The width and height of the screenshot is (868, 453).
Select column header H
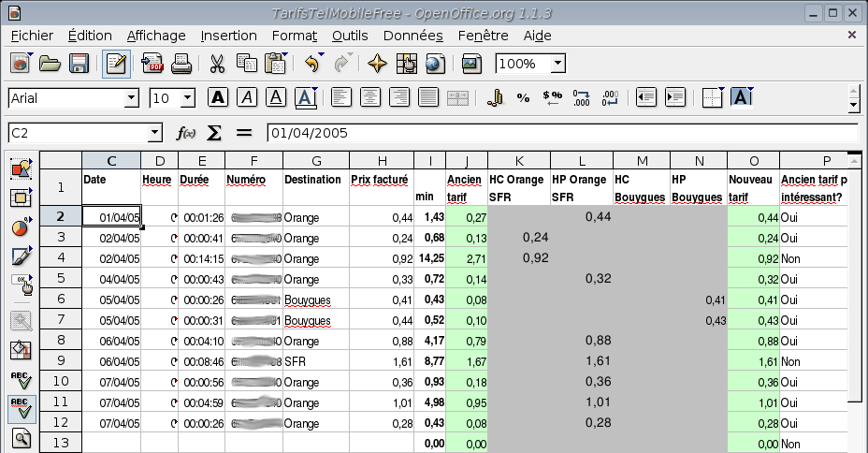tap(382, 161)
